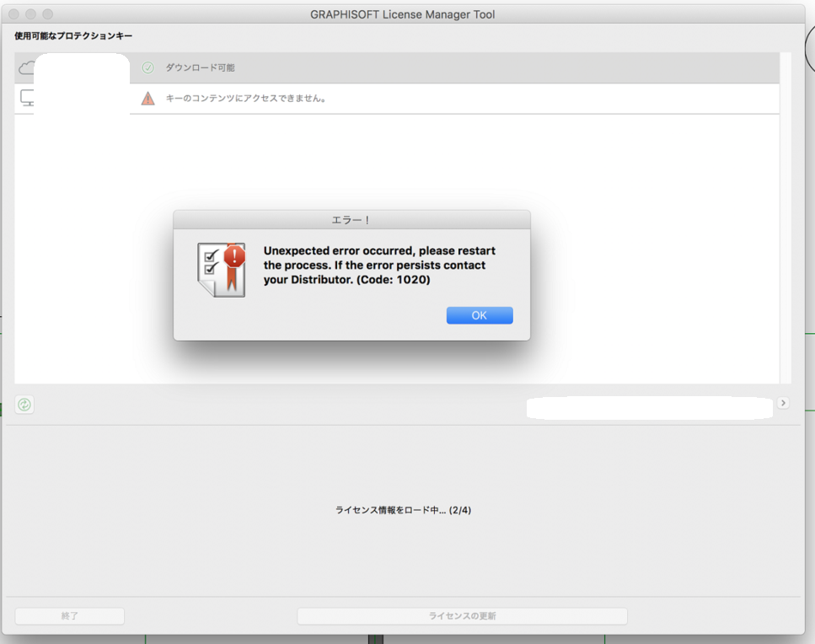Screen dimensions: 815x644
Task: Expand details with the right chevron
Action: coord(783,403)
